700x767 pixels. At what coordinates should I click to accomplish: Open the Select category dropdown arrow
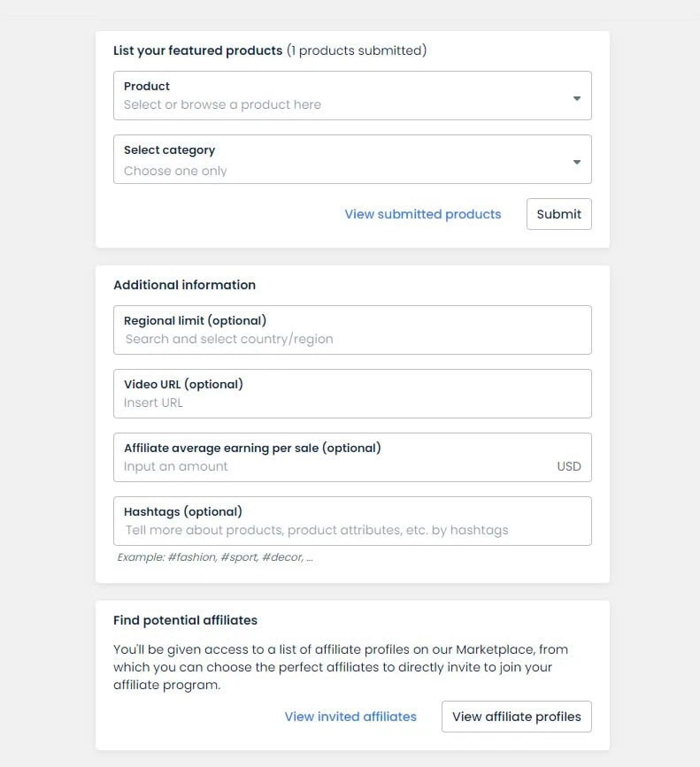pos(577,162)
